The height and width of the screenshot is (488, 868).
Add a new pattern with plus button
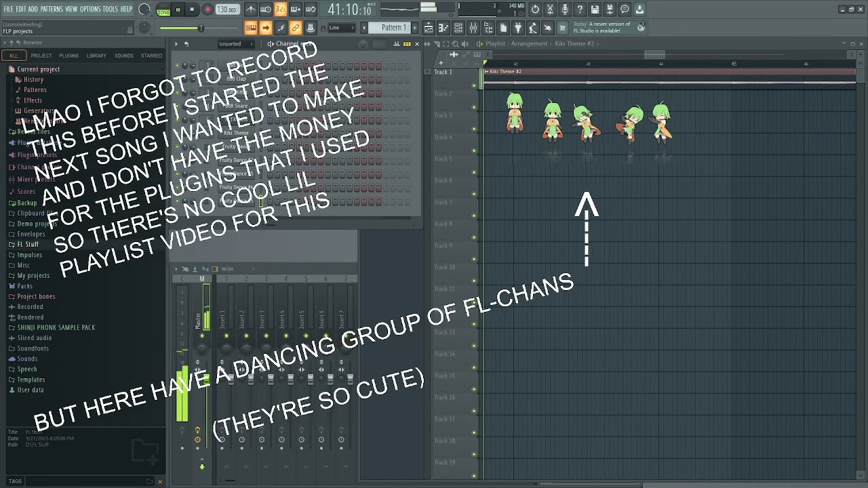(414, 28)
